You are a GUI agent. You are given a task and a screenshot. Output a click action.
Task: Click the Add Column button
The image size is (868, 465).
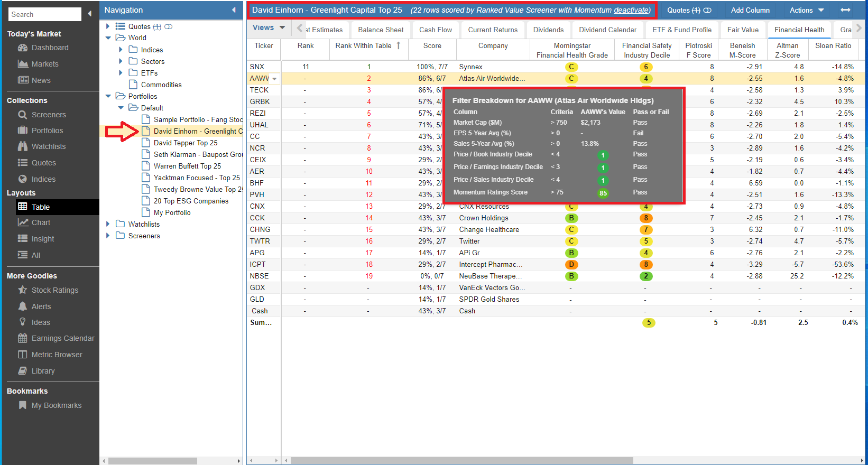point(750,10)
